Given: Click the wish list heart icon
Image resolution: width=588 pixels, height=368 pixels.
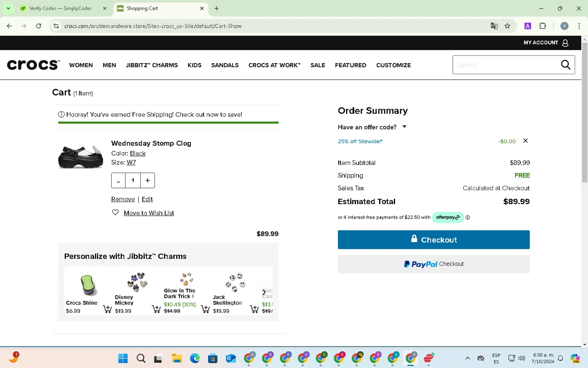Looking at the screenshot, I should [x=115, y=213].
